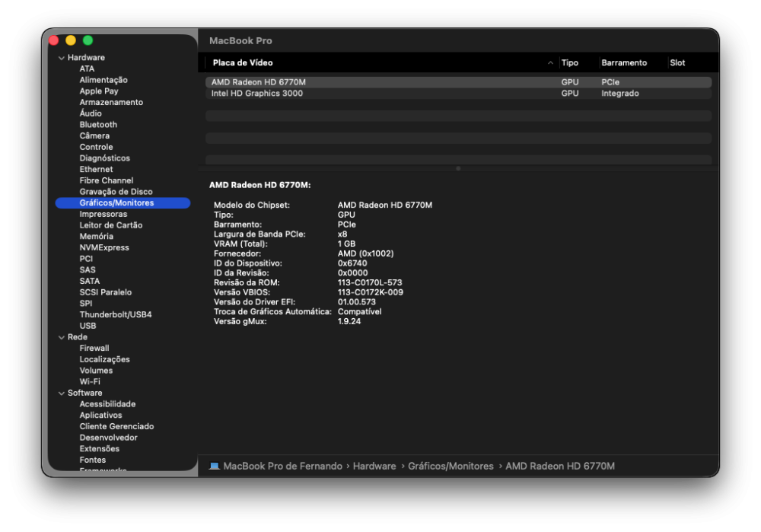The height and width of the screenshot is (532, 761).
Task: Open the SPI sidebar entry
Action: [85, 304]
